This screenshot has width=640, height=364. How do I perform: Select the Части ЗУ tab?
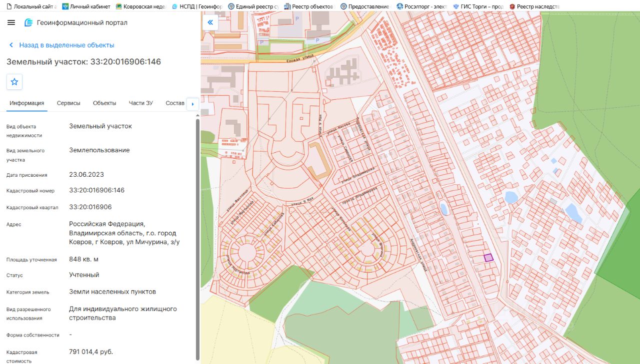[x=140, y=103]
